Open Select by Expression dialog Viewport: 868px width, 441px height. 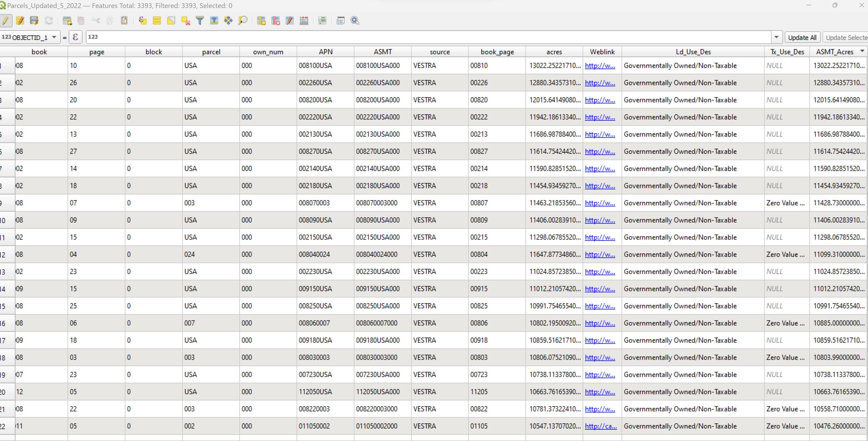point(142,21)
